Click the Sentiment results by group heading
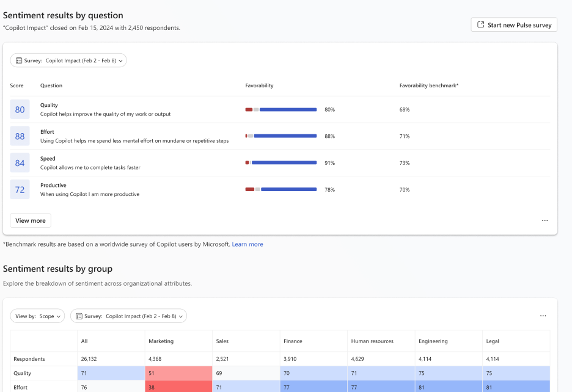The width and height of the screenshot is (572, 392). tap(57, 269)
